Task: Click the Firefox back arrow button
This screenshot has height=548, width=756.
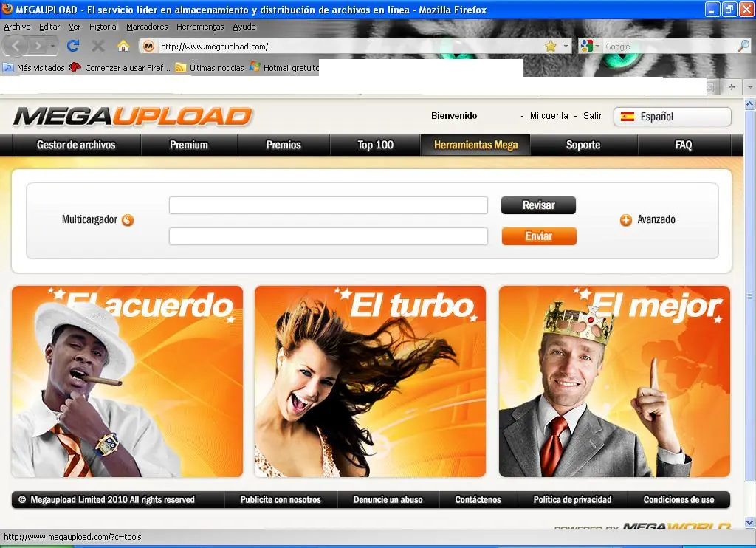Action: pos(16,46)
